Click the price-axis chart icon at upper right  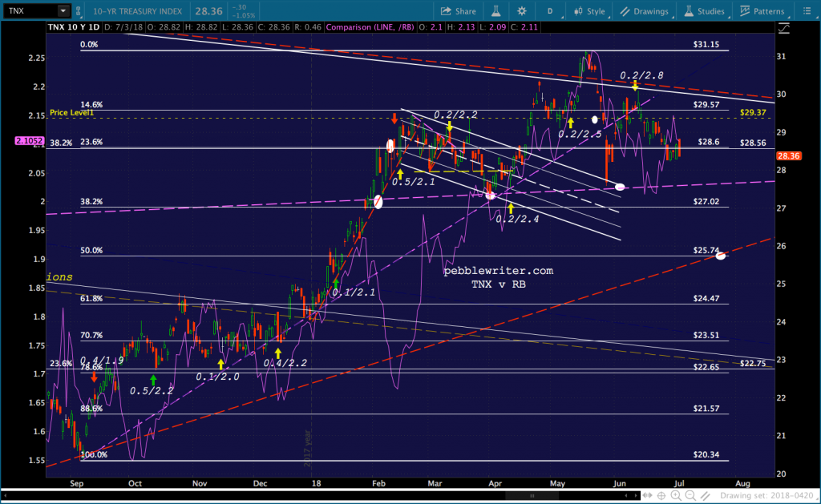pyautogui.click(x=784, y=28)
